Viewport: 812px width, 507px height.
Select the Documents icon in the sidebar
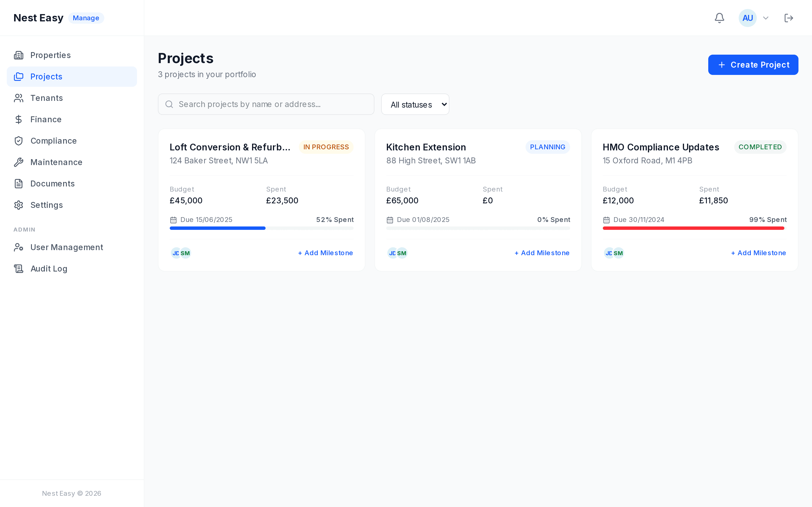(x=18, y=183)
